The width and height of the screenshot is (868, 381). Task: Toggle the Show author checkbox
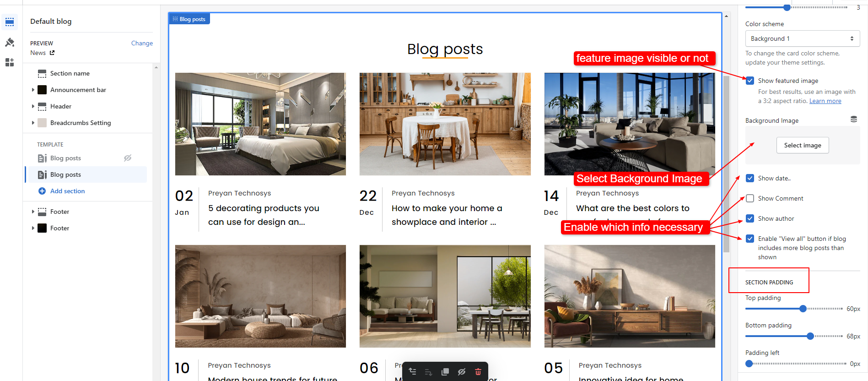point(750,218)
